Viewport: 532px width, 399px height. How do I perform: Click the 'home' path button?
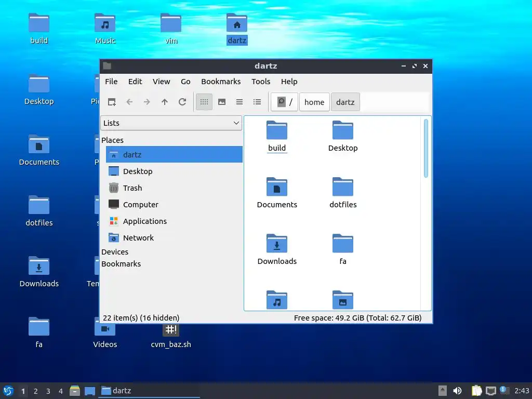(x=314, y=102)
